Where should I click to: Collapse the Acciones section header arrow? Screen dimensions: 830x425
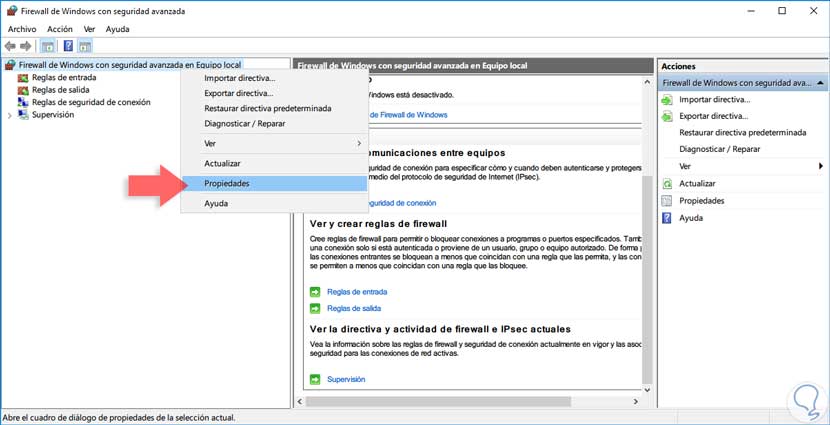pos(819,84)
